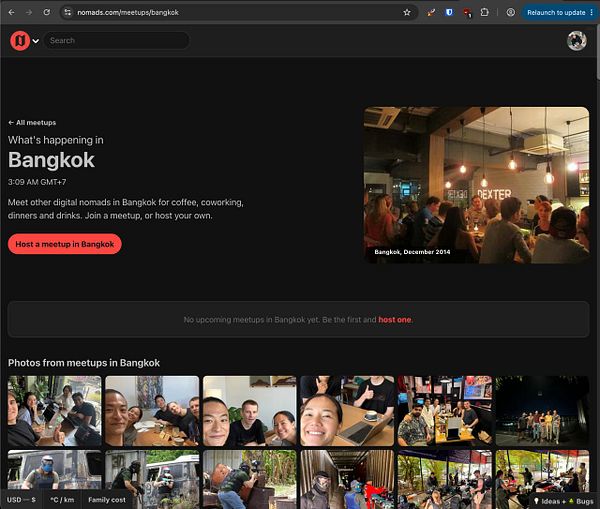
Task: Reload the page with refresh icon
Action: tap(47, 12)
